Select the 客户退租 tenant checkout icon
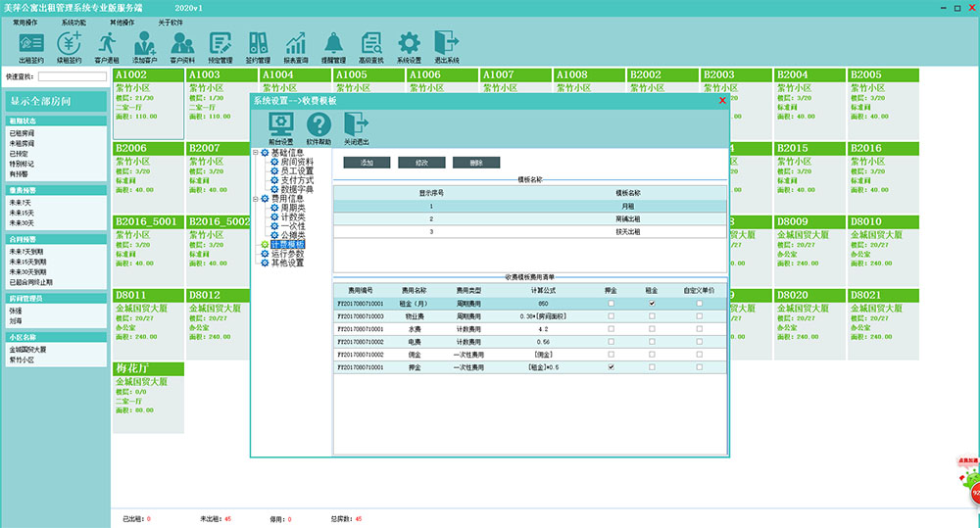 pyautogui.click(x=107, y=45)
